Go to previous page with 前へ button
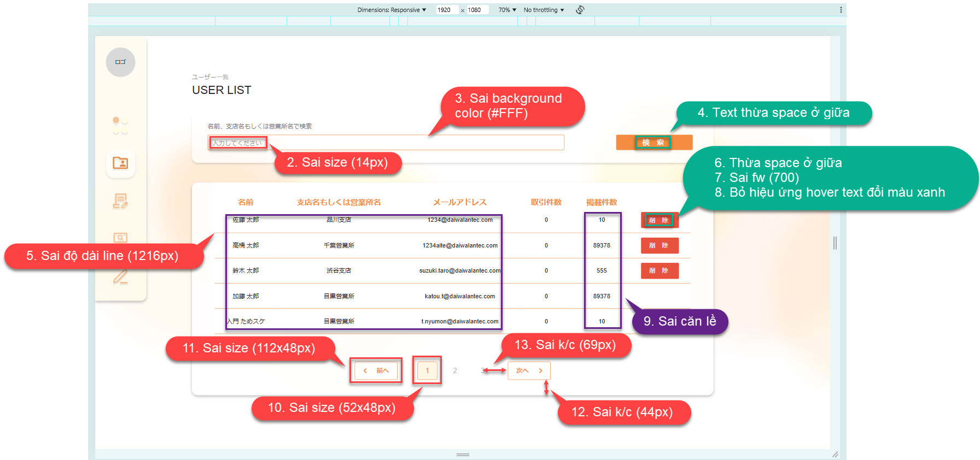This screenshot has height=460, width=980. click(376, 370)
